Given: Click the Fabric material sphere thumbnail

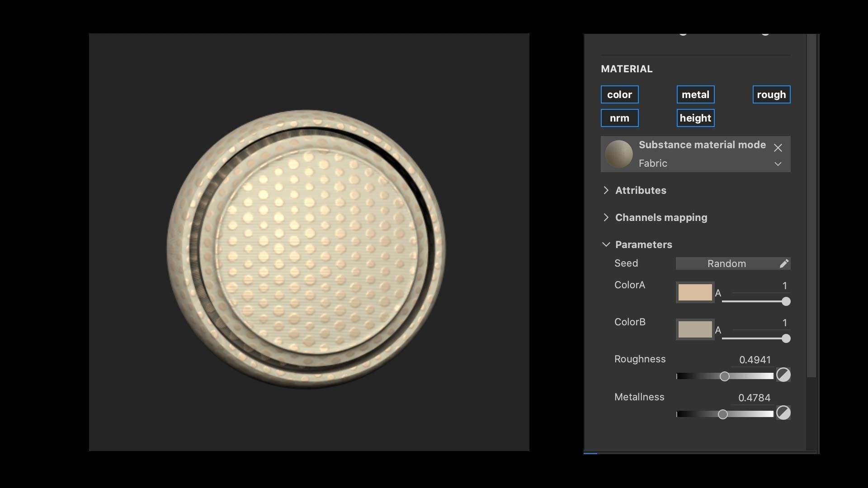Looking at the screenshot, I should point(618,154).
